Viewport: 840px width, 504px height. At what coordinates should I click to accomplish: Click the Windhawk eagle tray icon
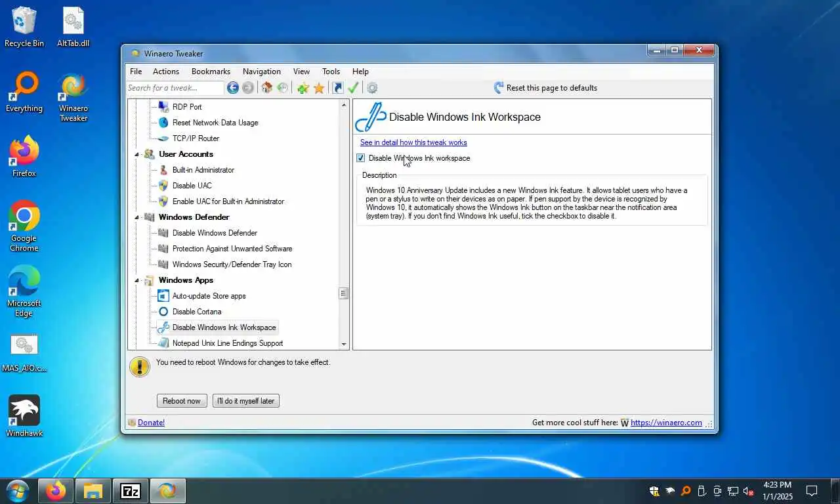click(670, 491)
